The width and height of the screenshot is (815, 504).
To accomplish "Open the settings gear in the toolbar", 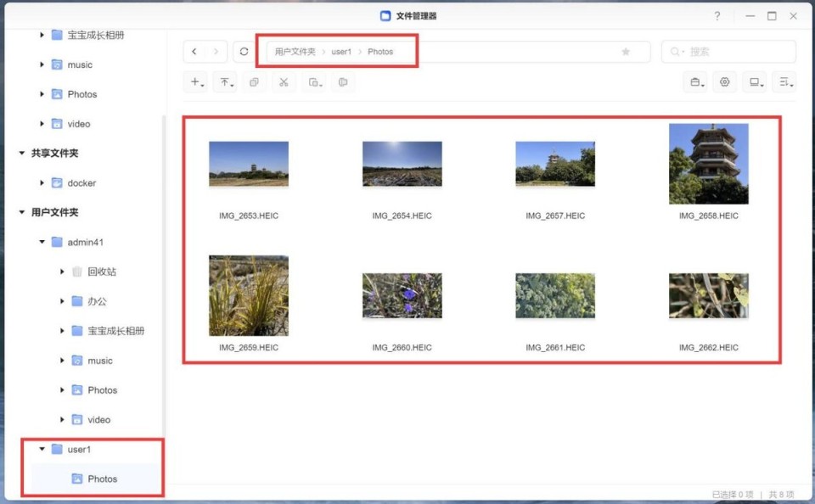I will [x=724, y=82].
